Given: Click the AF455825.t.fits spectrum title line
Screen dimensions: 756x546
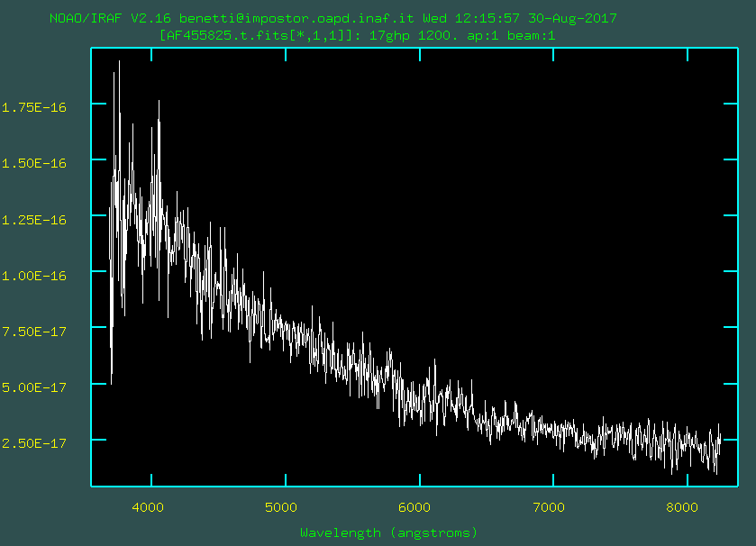Looking at the screenshot, I should (357, 36).
